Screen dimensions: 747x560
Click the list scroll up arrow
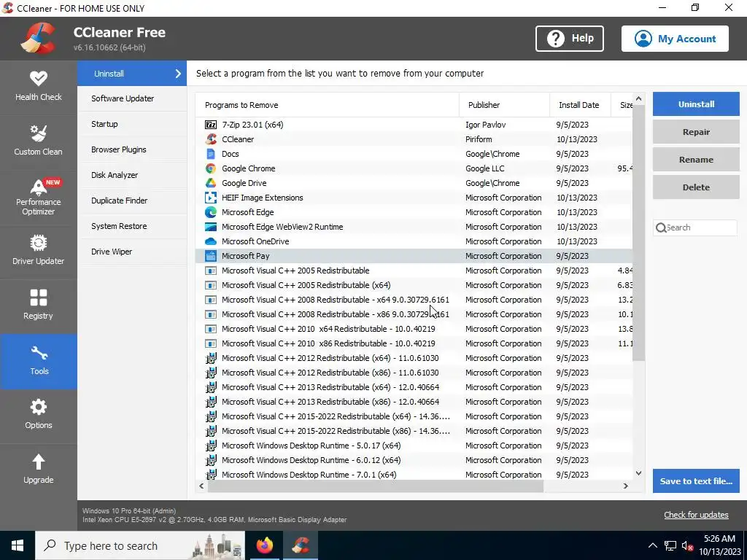[638, 99]
